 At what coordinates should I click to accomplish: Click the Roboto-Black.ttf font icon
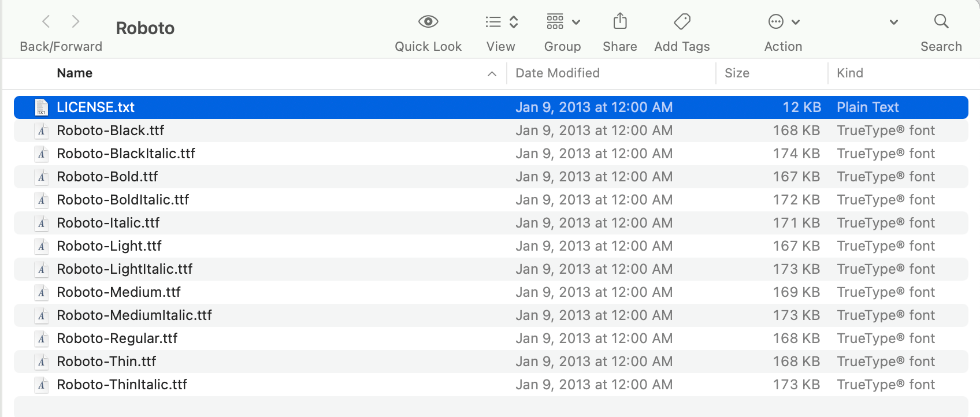point(42,131)
